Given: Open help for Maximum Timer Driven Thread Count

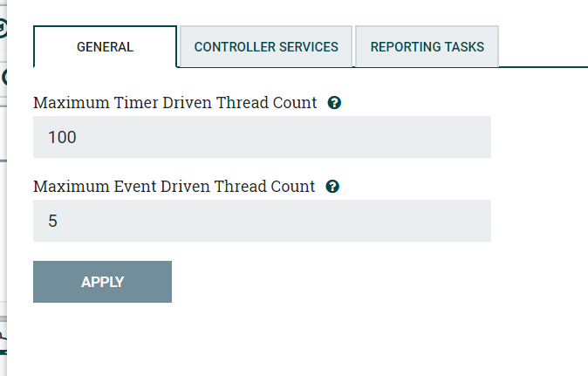Looking at the screenshot, I should coord(333,103).
